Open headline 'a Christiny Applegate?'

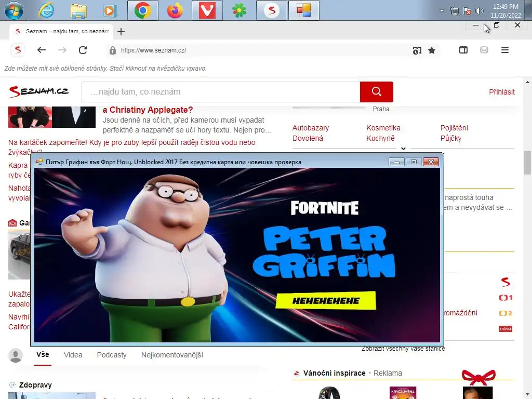(148, 110)
